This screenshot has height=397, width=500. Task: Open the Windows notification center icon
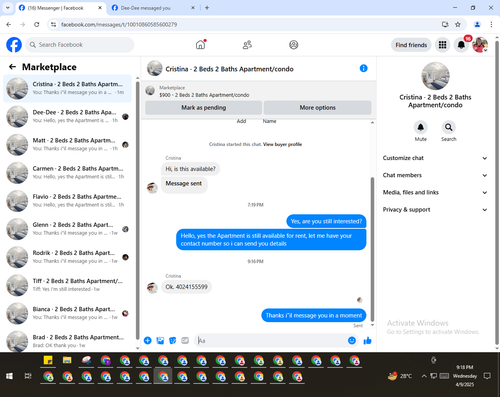tap(487, 376)
